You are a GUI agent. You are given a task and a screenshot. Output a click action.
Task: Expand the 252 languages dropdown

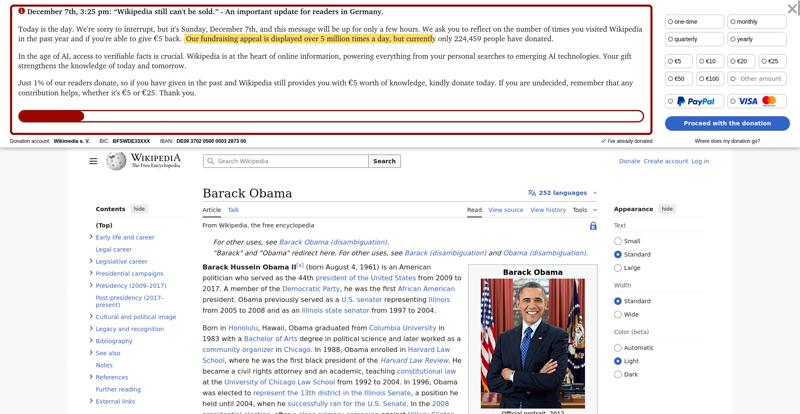pyautogui.click(x=562, y=193)
